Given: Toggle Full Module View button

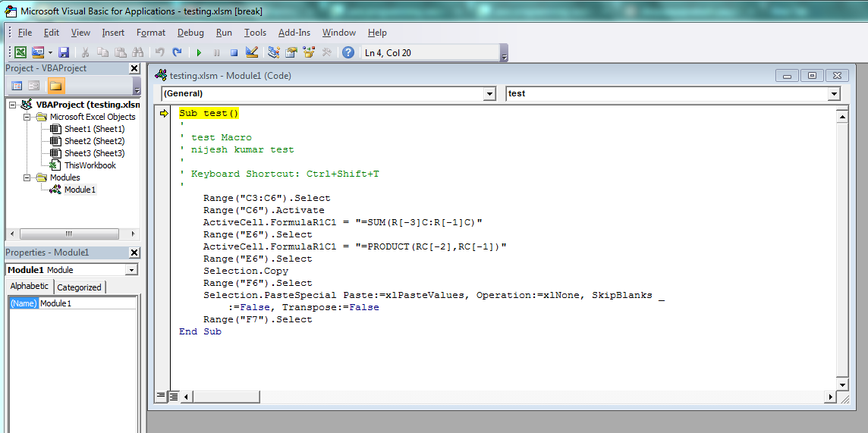Looking at the screenshot, I should (173, 396).
